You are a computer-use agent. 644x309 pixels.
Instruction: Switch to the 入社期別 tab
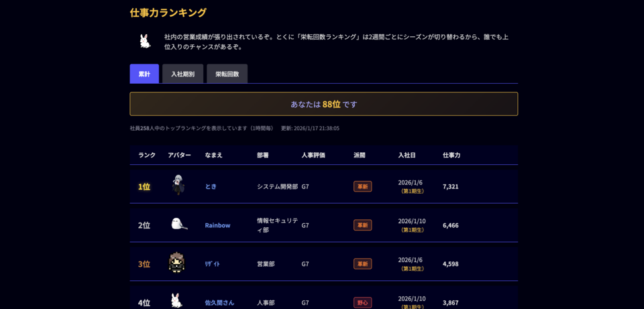pyautogui.click(x=182, y=74)
